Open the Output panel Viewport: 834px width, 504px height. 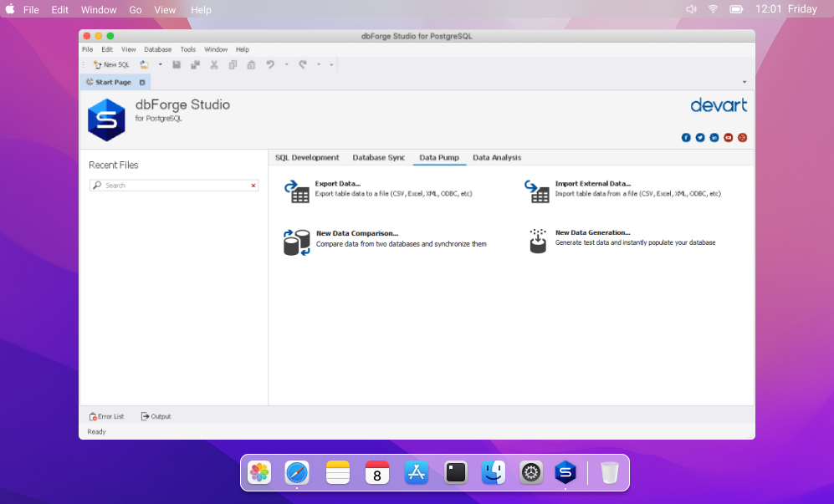pyautogui.click(x=156, y=417)
